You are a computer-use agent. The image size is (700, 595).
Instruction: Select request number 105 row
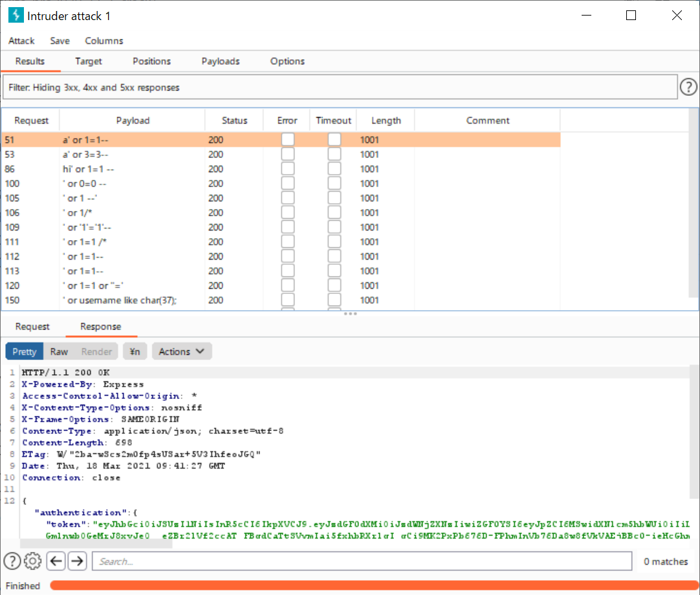coord(281,198)
